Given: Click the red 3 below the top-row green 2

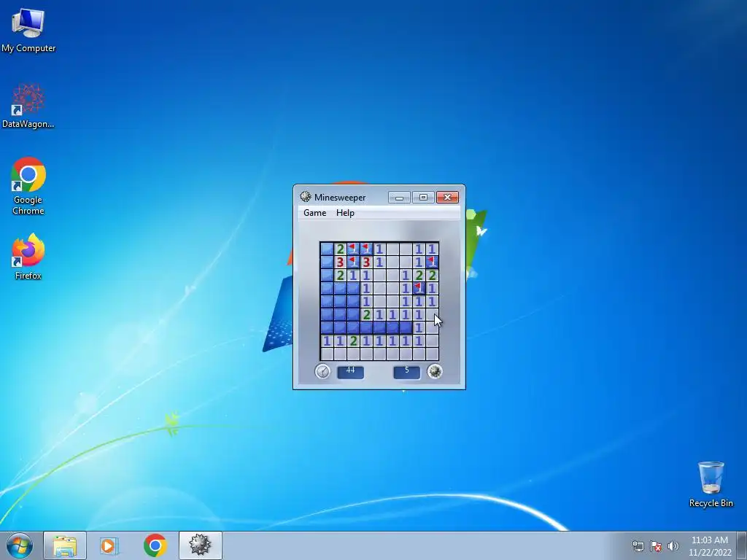Looking at the screenshot, I should click(340, 262).
